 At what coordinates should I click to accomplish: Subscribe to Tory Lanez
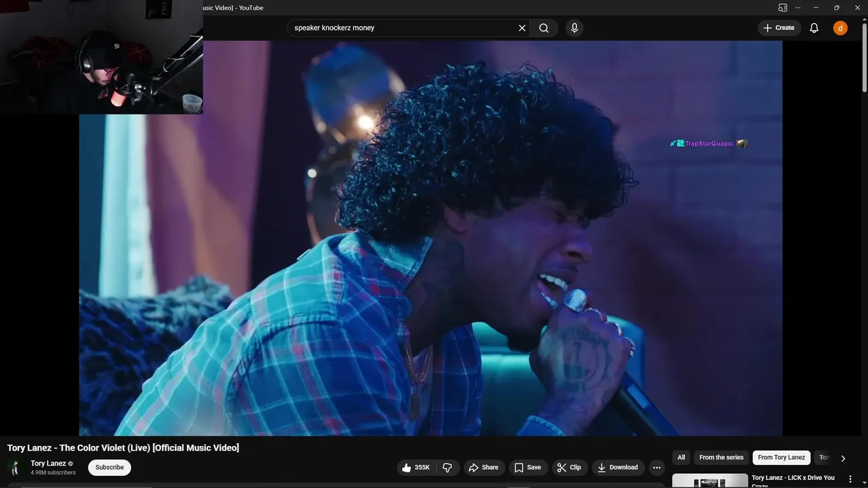(109, 468)
